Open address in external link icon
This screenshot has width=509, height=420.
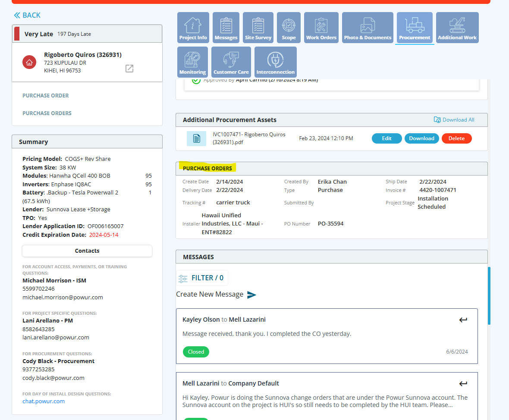(129, 69)
